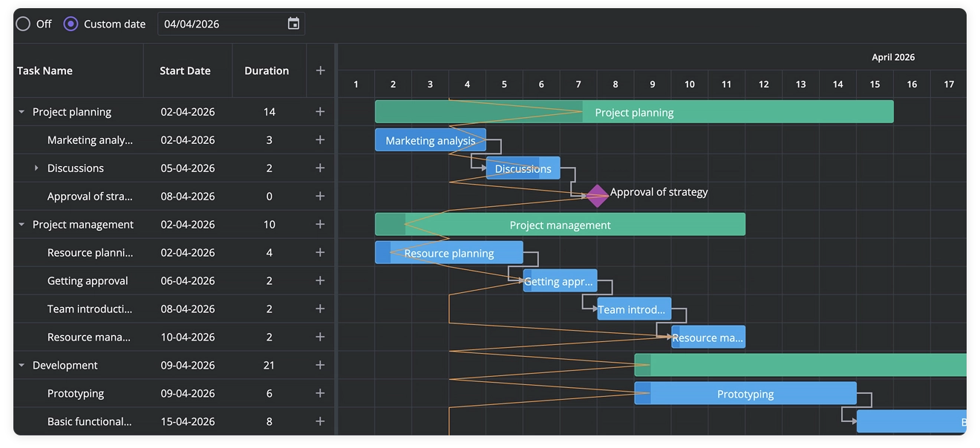Viewport: 980px width, 448px height.
Task: Add subtask to Development row
Action: pos(320,366)
